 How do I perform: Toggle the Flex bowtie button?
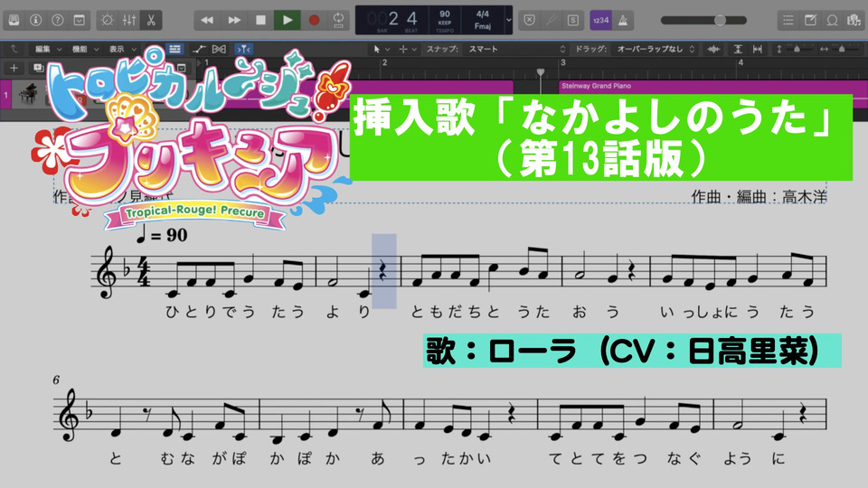(x=219, y=49)
